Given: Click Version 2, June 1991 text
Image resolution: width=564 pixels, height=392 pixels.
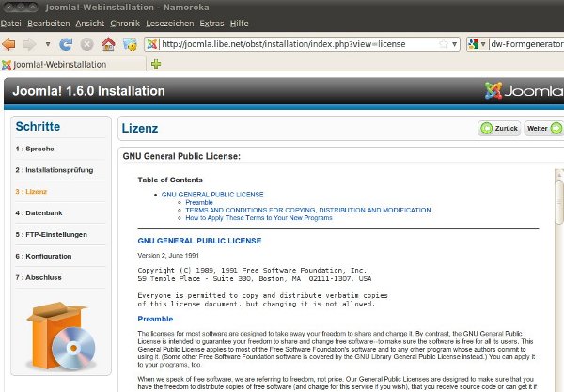Looking at the screenshot, I should [x=168, y=256].
